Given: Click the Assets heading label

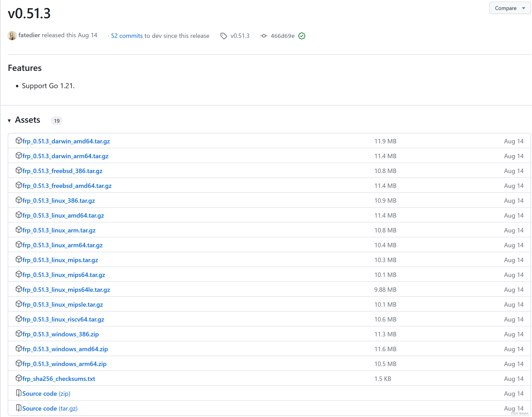Looking at the screenshot, I should 28,120.
